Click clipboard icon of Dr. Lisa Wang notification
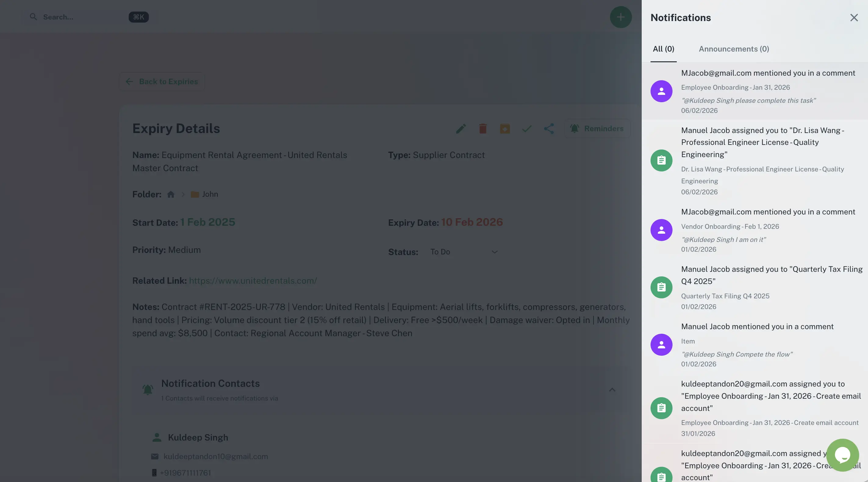The image size is (868, 482). pos(661,160)
